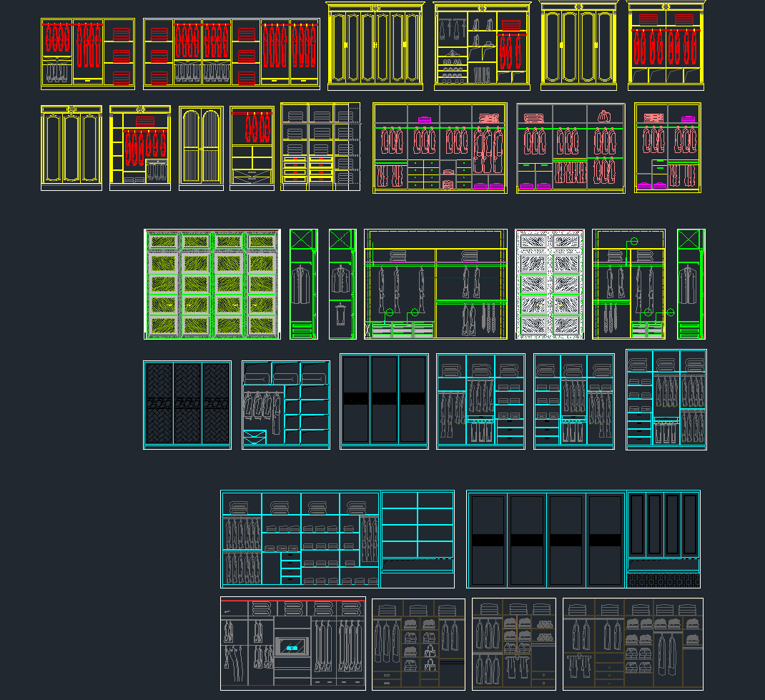
Task: Select the cyan cabinet with four narrow doors
Action: 663,526
